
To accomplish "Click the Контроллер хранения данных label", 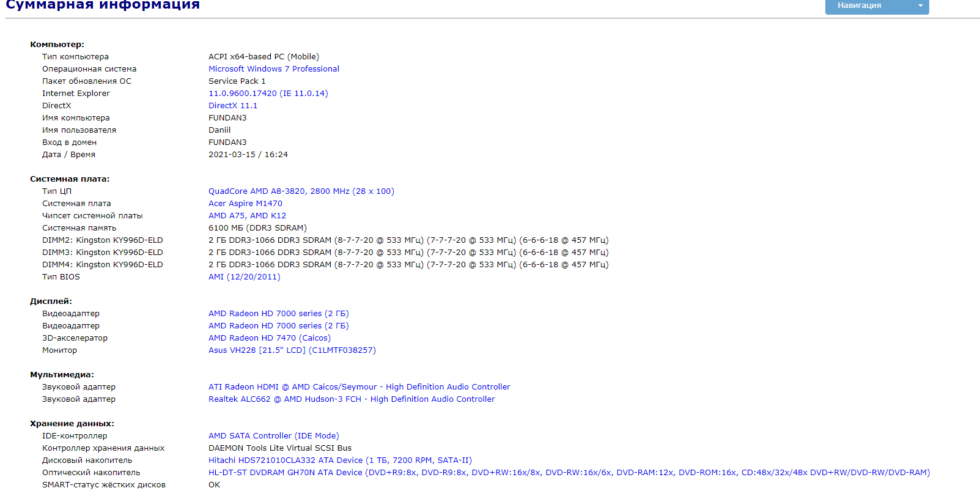I will point(103,448).
